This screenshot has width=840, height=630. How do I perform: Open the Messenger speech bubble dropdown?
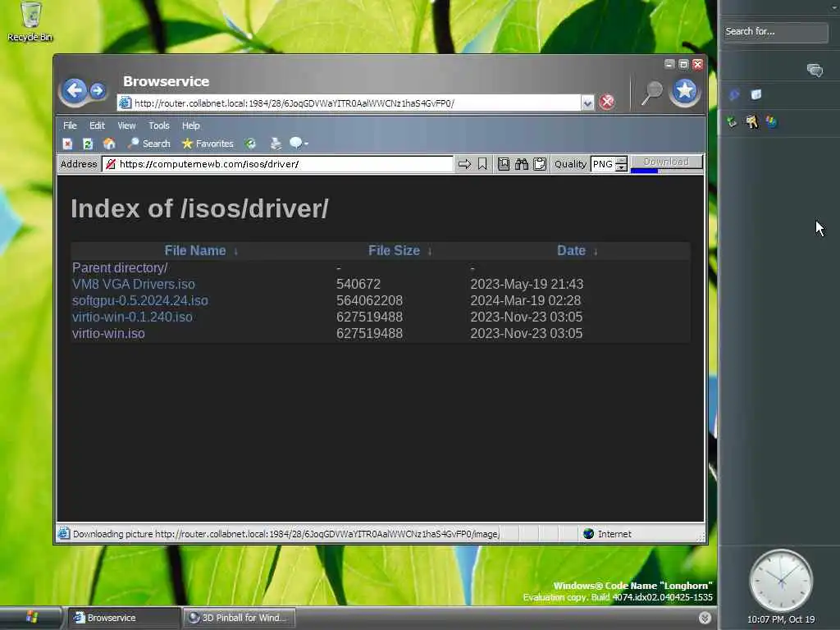(299, 144)
